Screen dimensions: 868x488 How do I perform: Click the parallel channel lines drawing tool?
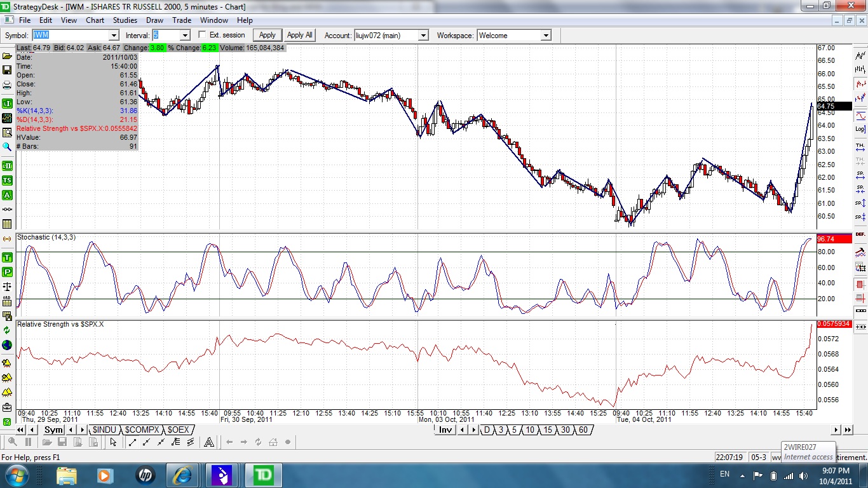(190, 442)
